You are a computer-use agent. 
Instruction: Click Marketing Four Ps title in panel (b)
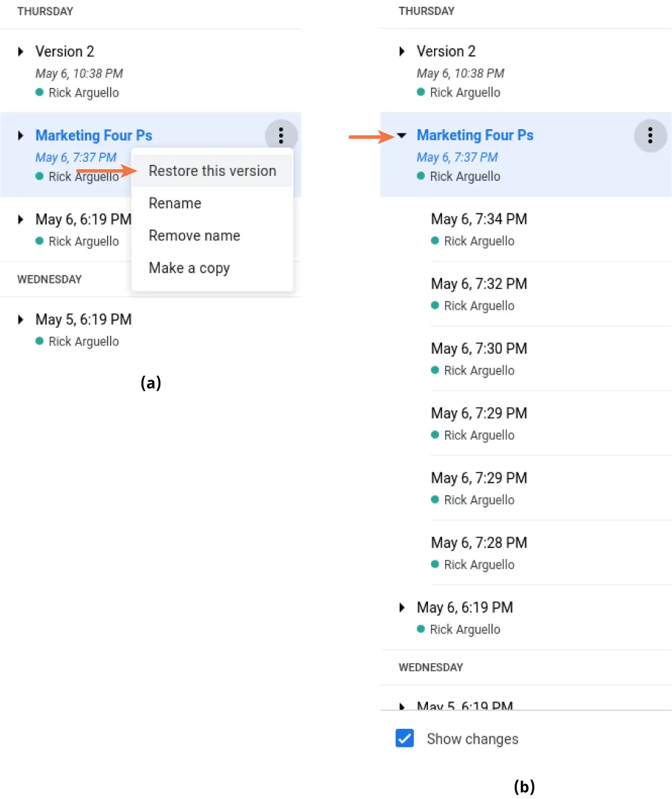click(475, 135)
